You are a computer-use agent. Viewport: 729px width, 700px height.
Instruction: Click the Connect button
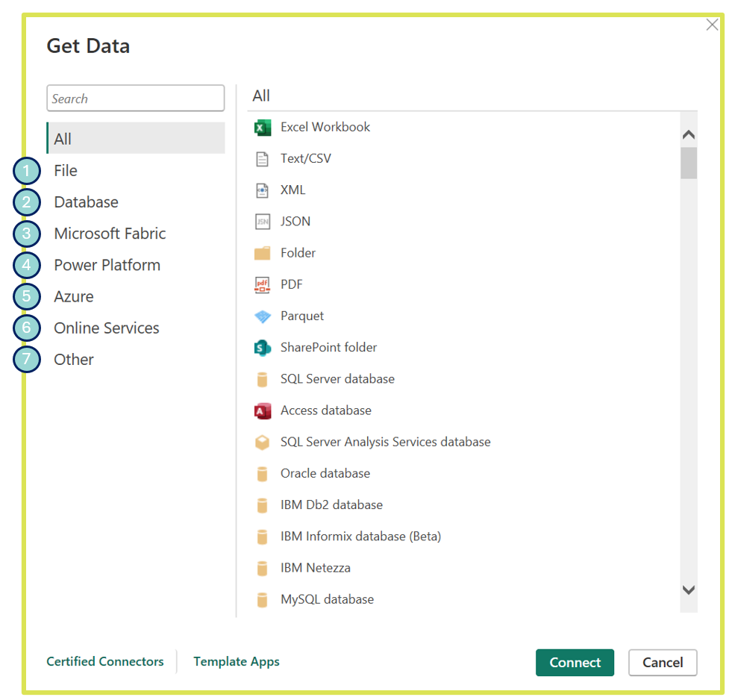575,663
